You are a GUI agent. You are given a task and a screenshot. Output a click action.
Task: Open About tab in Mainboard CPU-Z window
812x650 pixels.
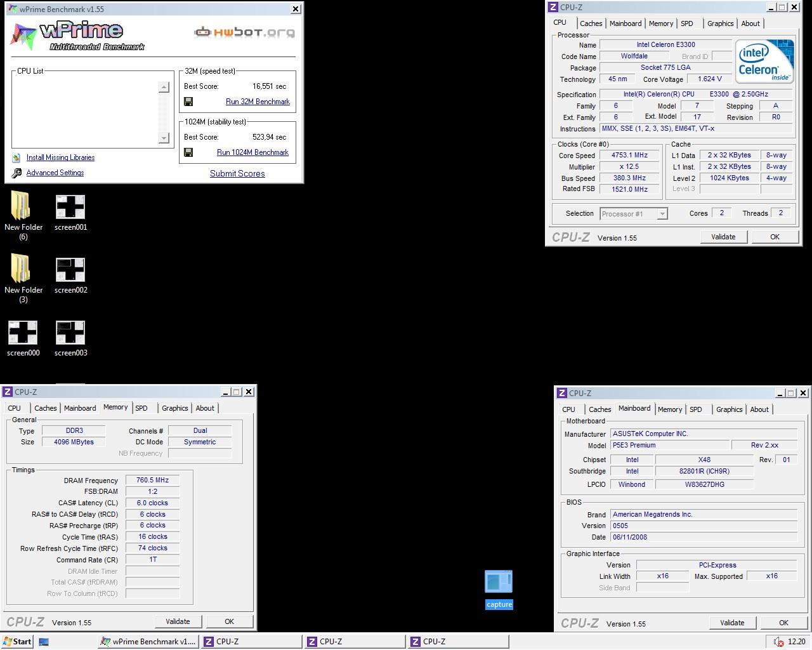tap(759, 409)
